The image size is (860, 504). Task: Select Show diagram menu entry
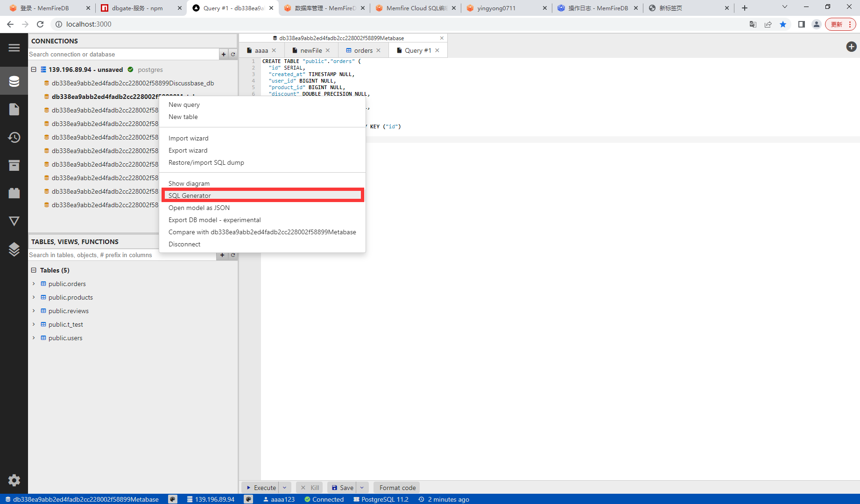[262, 183]
